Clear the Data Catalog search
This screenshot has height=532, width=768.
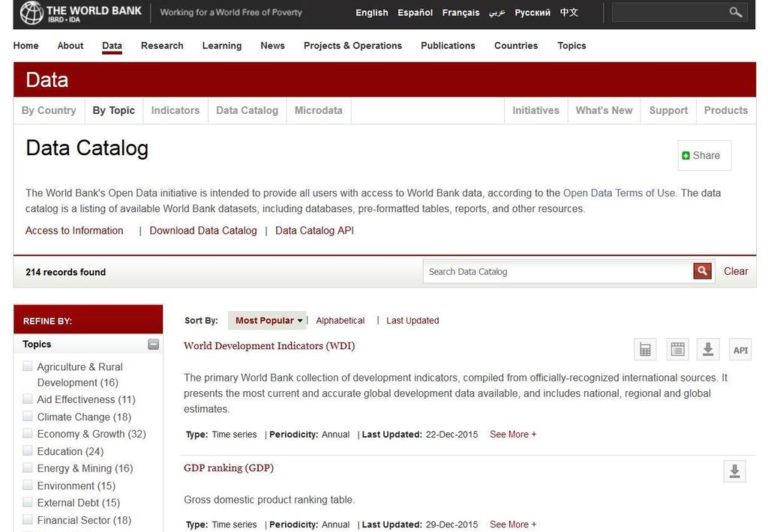pyautogui.click(x=736, y=271)
